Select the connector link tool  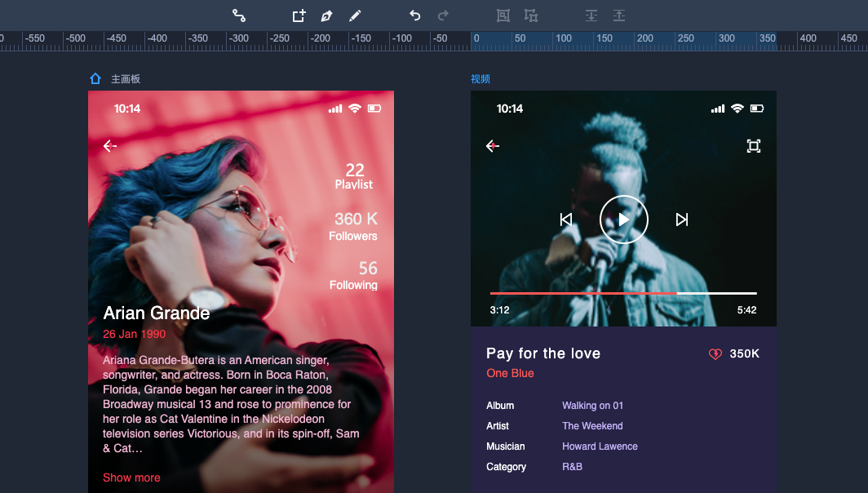point(238,16)
